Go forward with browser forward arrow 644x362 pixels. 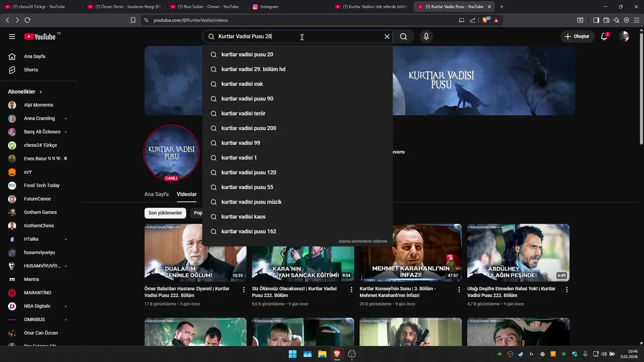point(17,20)
